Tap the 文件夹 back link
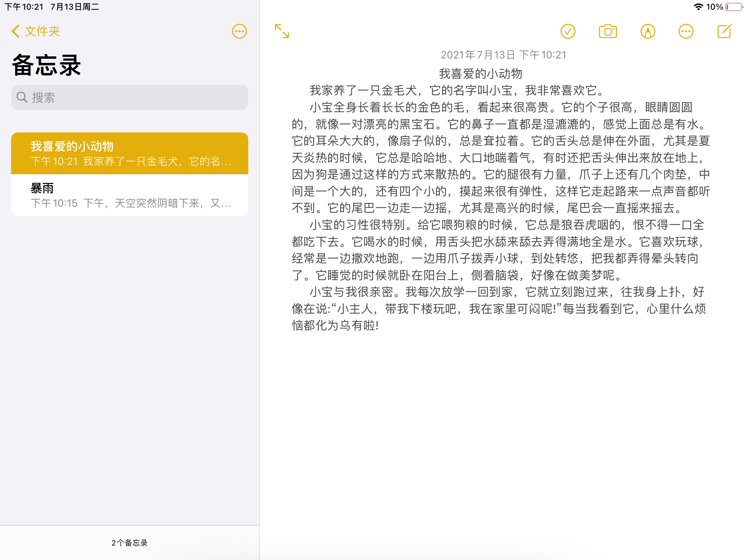This screenshot has height=560, width=747. (42, 31)
